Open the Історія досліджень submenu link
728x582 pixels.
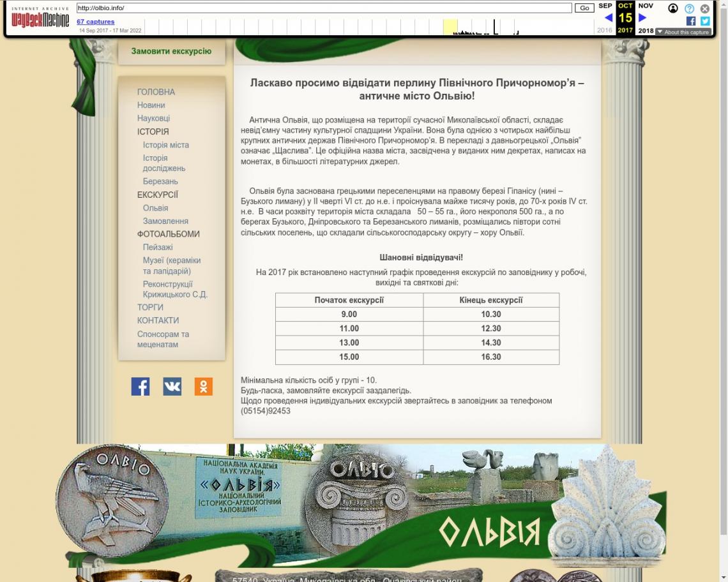tap(164, 163)
